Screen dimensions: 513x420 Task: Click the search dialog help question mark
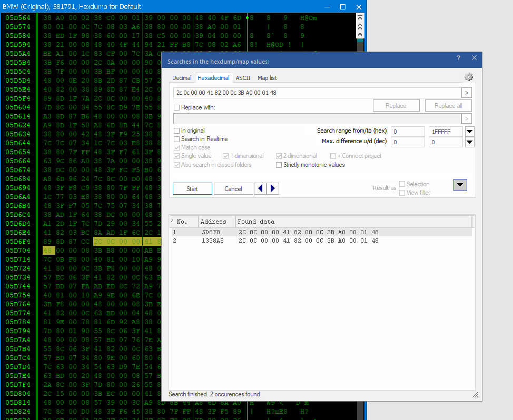(x=458, y=58)
